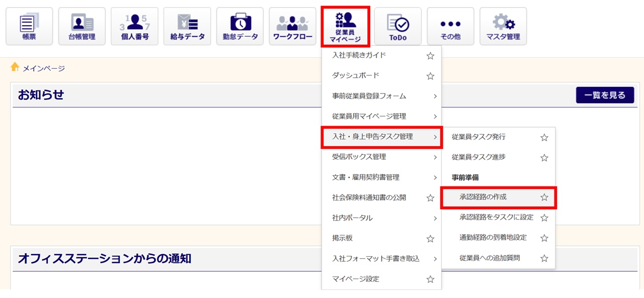644x298 pixels.
Task: Select 入社手続きガイド menu item
Action: [x=381, y=55]
